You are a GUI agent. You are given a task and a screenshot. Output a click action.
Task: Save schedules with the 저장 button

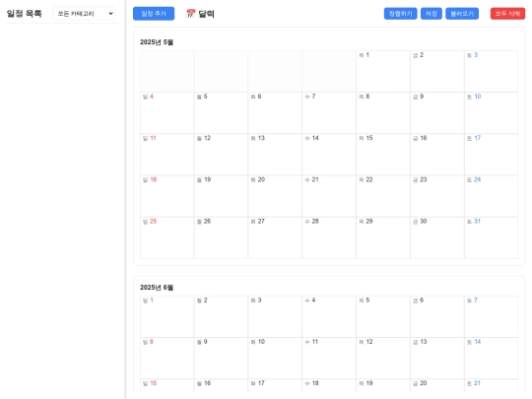click(432, 14)
